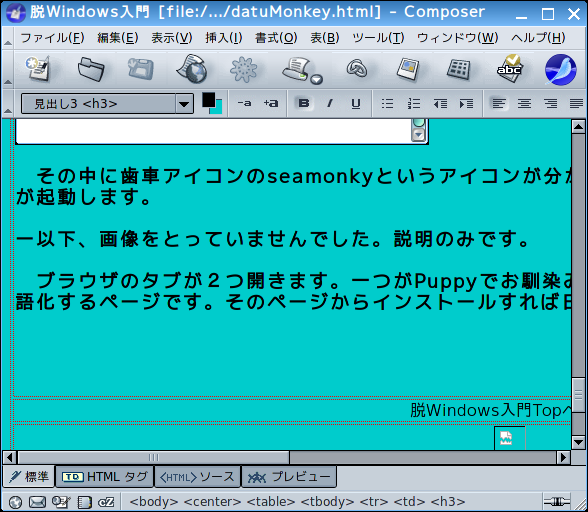The width and height of the screenshot is (588, 512).
Task: Create a new Composer page
Action: pos(38,69)
